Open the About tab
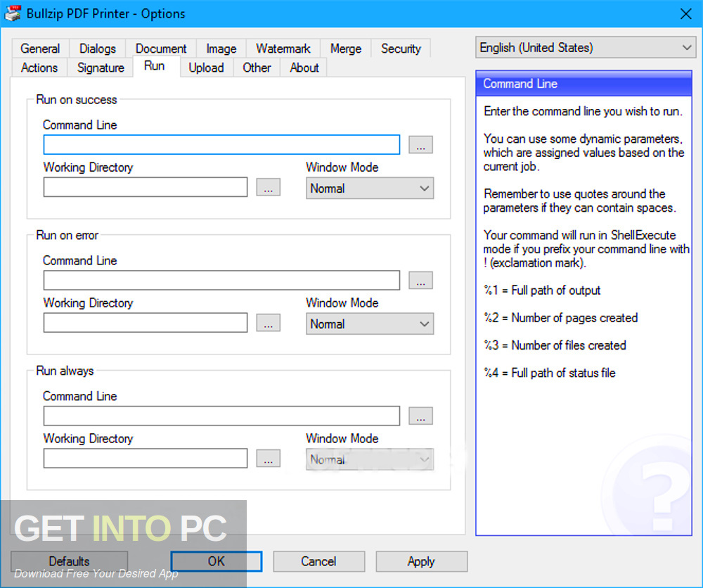This screenshot has height=588, width=703. 304,68
